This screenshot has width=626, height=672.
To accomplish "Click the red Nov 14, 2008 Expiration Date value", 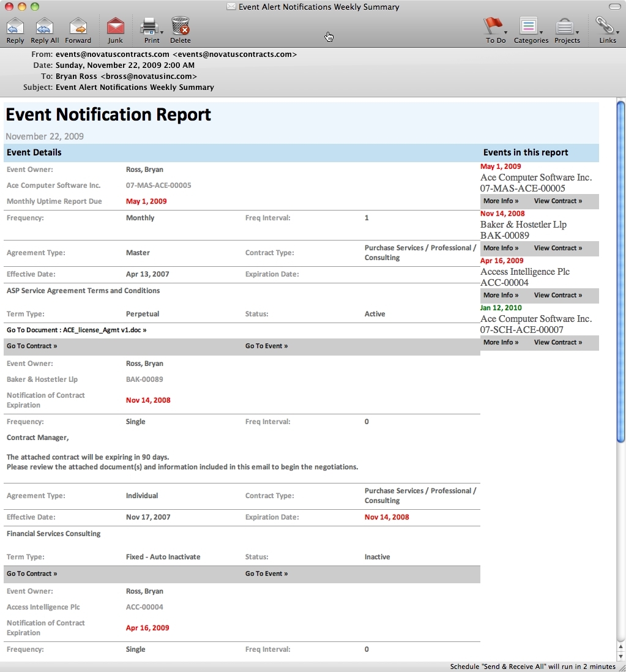I will tap(387, 517).
